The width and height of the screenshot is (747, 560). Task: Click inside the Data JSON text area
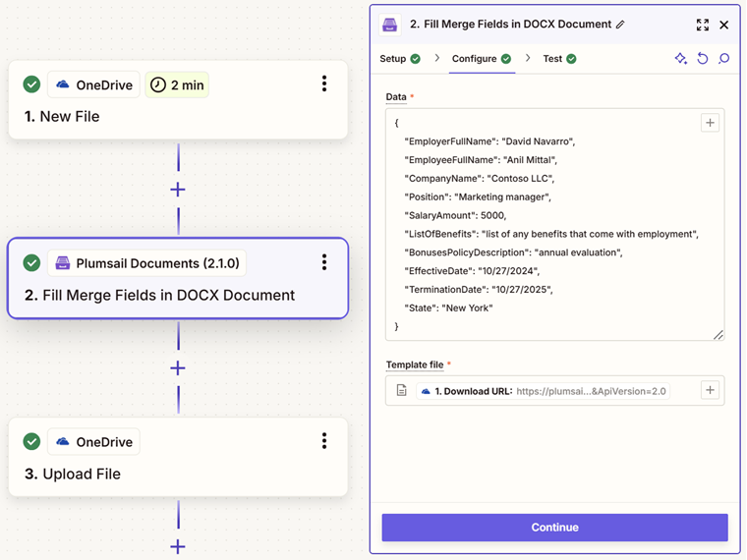coord(554,224)
